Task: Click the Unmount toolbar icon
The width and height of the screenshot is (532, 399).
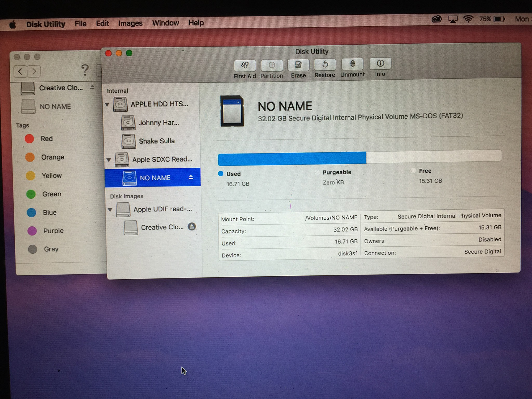Action: click(352, 64)
